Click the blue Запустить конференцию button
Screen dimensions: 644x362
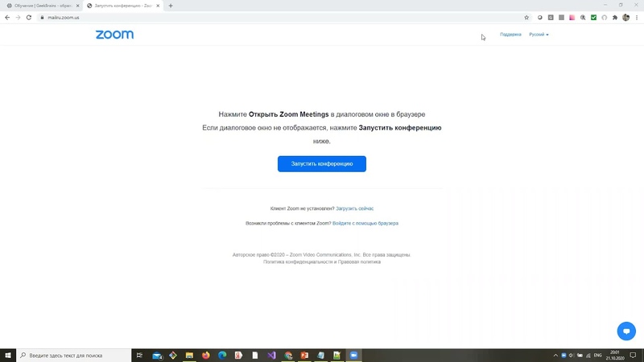coord(321,164)
